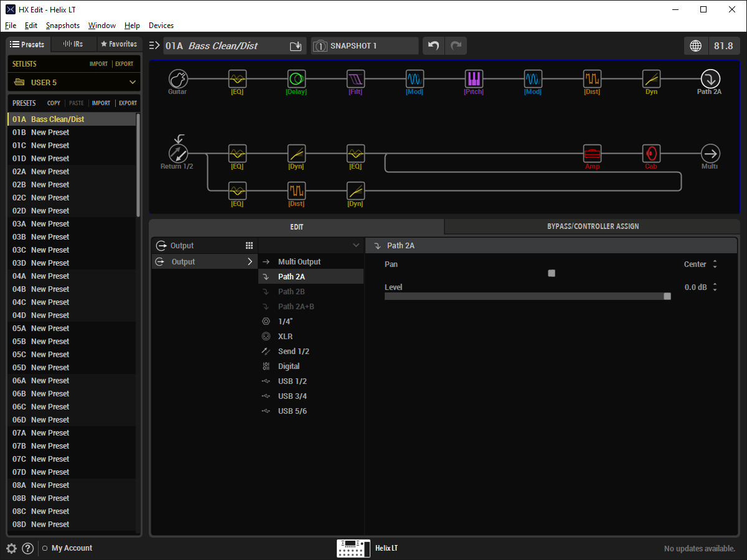
Task: Select the red Amp block
Action: coord(592,153)
